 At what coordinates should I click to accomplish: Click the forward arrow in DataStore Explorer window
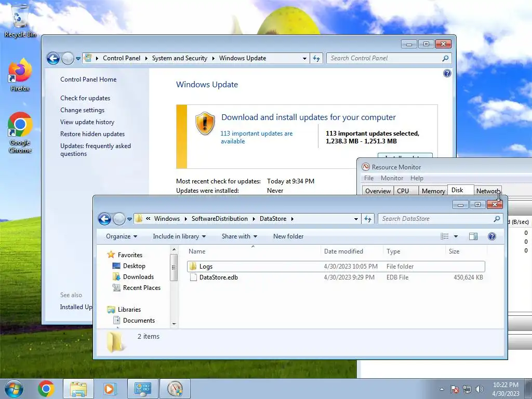119,219
